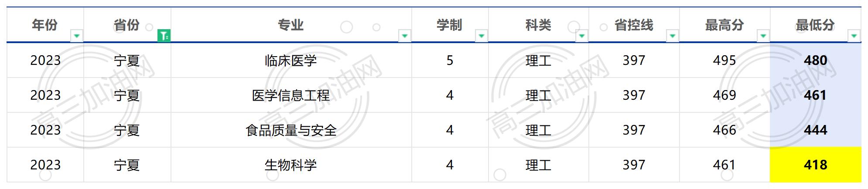The image size is (868, 189).
Task: Open the 最高分 column filter arrow
Action: [x=763, y=36]
